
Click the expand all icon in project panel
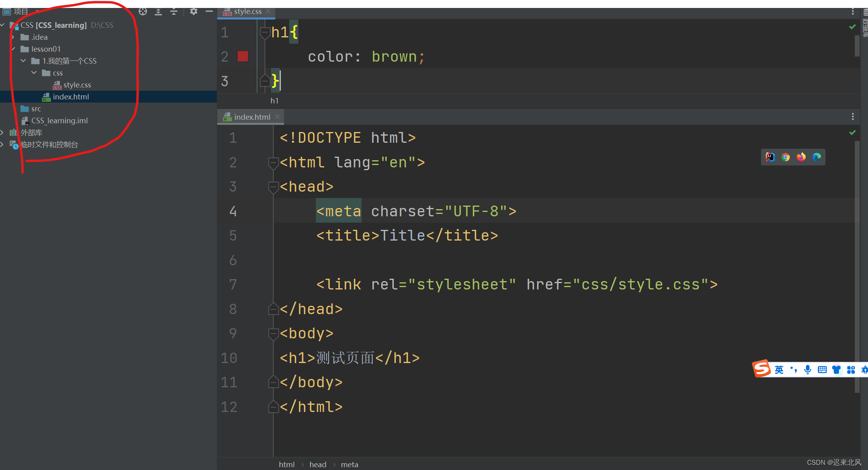click(158, 12)
